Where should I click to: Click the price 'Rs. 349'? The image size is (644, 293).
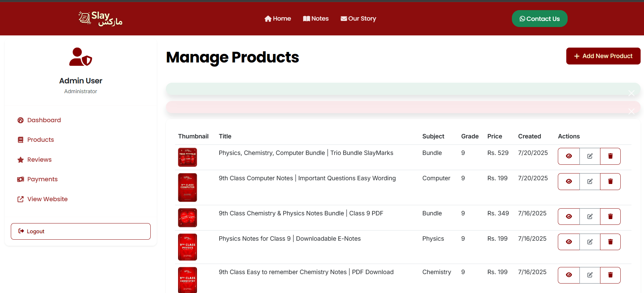tap(498, 213)
